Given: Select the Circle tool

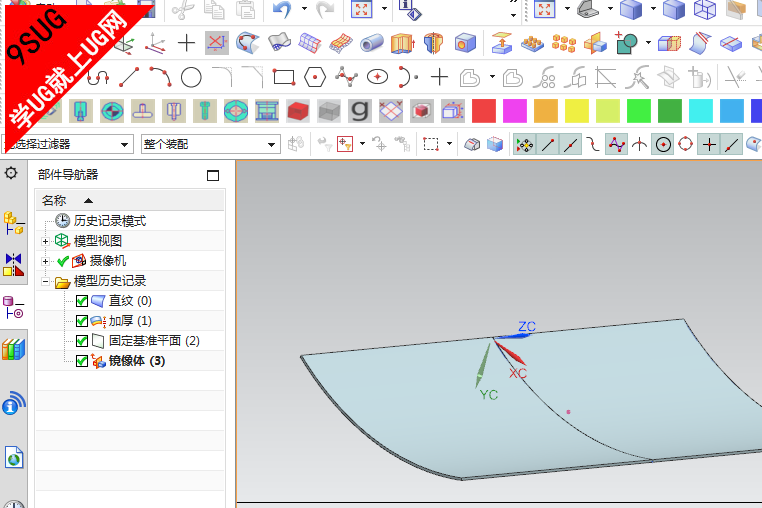Looking at the screenshot, I should [191, 77].
